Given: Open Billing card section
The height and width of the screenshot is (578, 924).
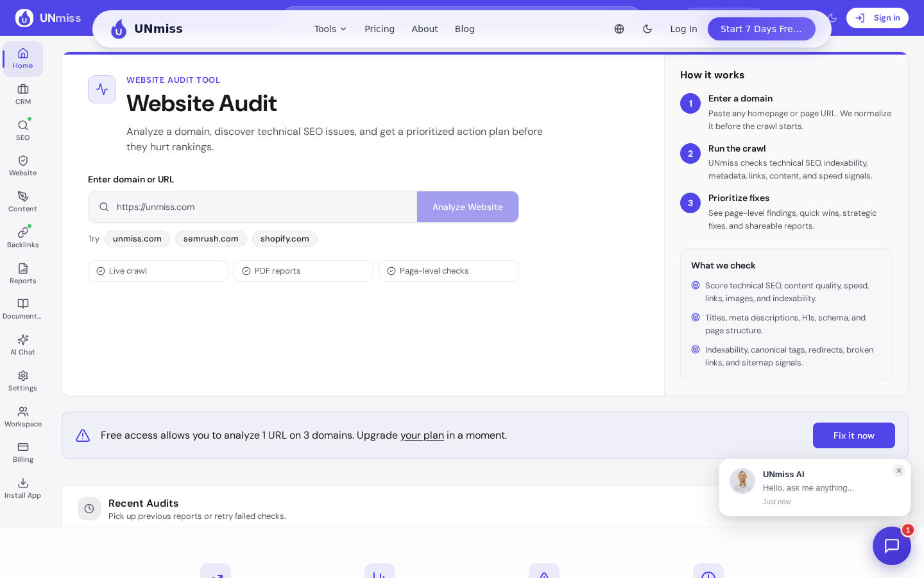Looking at the screenshot, I should (x=23, y=452).
